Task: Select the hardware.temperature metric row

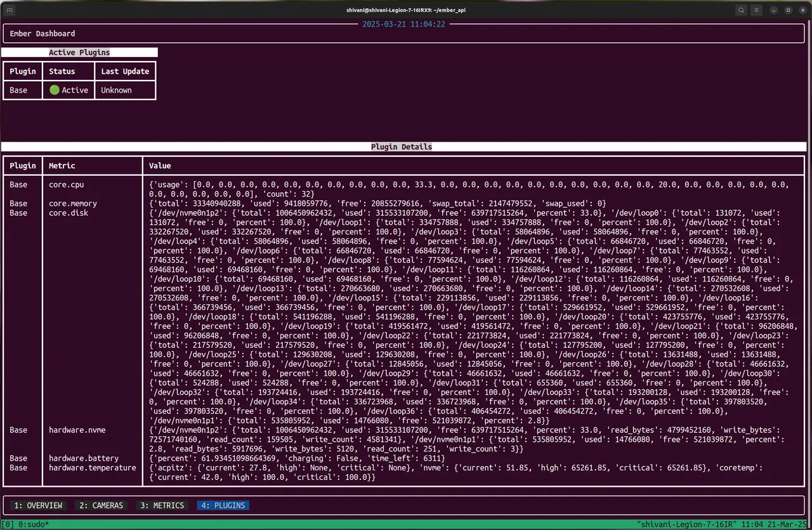Action: pos(403,472)
